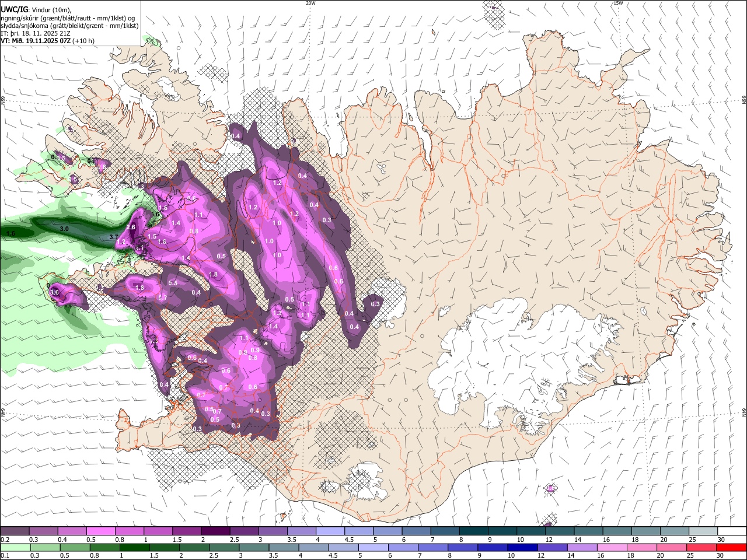Click upper legend swatch between 6 and 7
This screenshot has width=747, height=560.
point(416,531)
